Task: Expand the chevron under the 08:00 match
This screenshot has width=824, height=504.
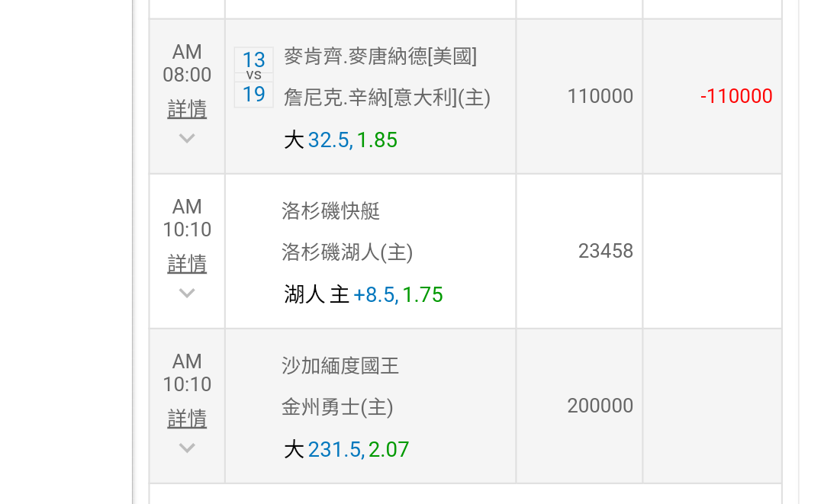Action: click(x=187, y=139)
